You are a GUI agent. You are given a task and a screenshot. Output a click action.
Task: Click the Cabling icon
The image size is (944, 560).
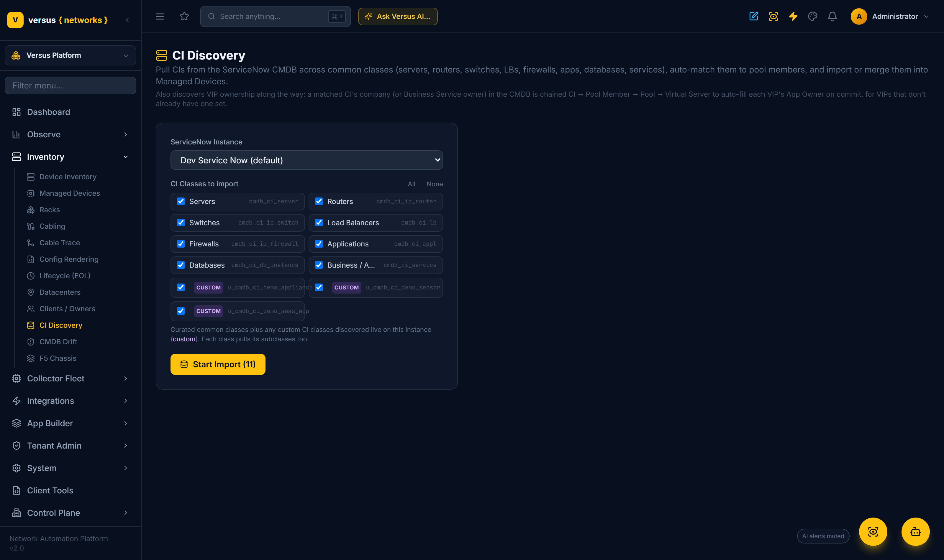(x=31, y=226)
